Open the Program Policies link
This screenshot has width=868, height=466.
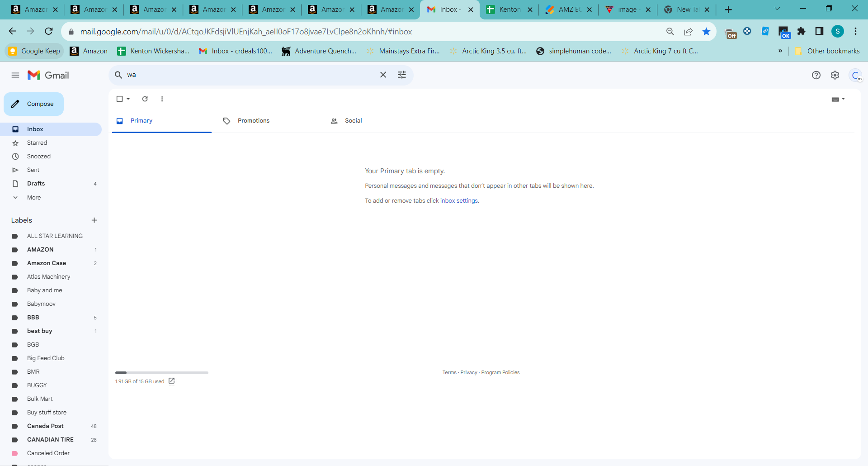point(500,372)
